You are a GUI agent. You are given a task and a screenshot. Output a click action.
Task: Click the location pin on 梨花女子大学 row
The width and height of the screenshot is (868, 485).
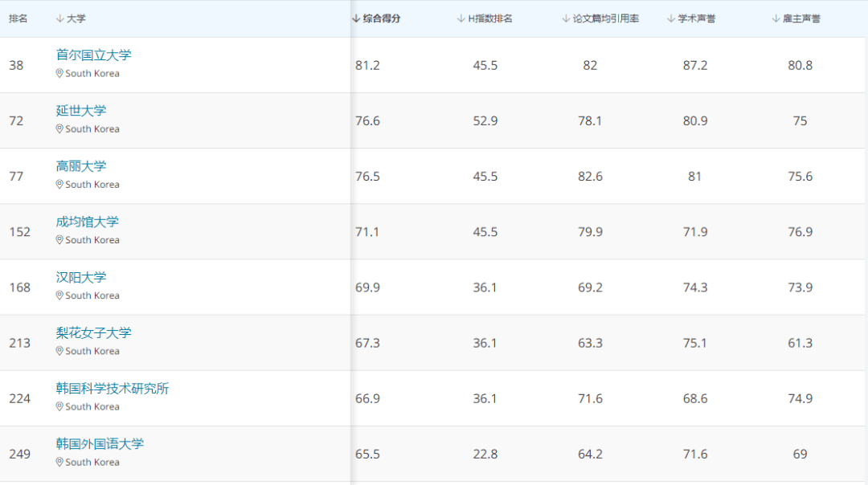59,351
